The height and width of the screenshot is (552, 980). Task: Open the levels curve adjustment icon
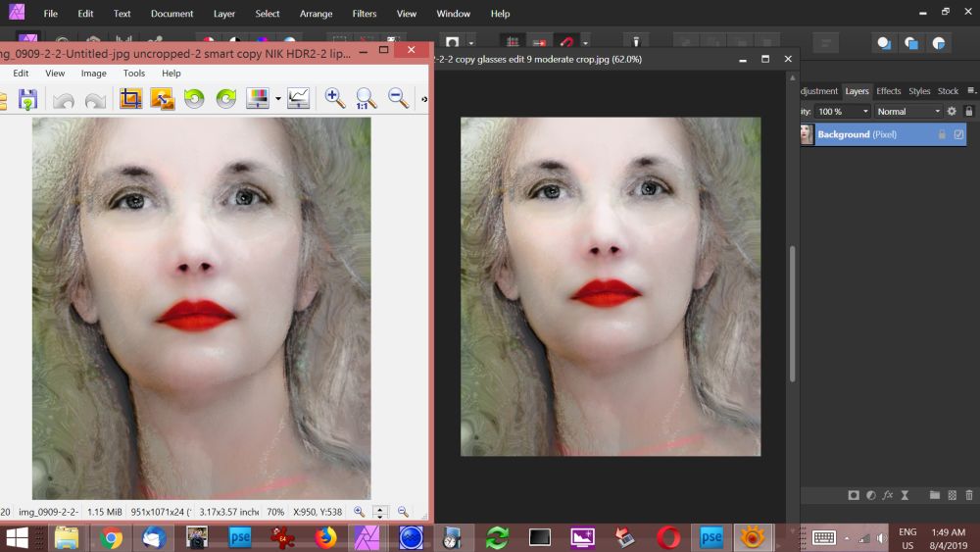click(x=299, y=98)
